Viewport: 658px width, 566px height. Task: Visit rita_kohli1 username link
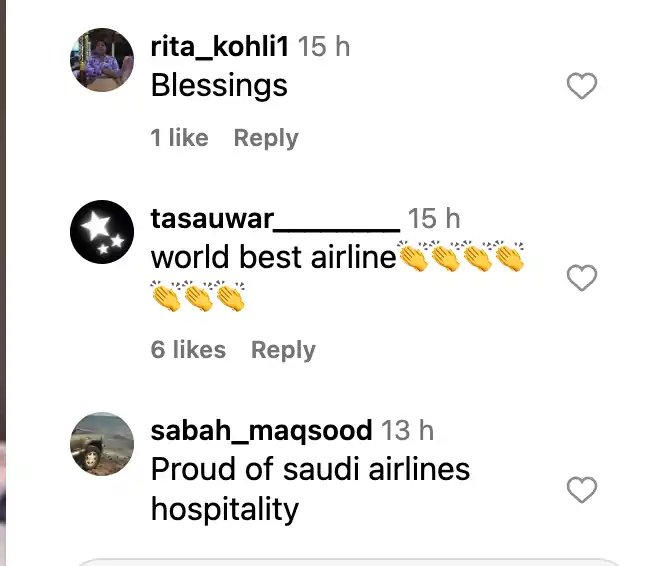219,46
